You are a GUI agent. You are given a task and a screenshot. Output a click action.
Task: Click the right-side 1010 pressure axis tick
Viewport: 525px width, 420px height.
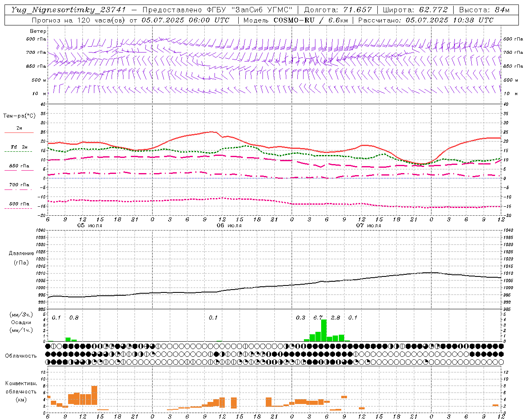click(508, 273)
